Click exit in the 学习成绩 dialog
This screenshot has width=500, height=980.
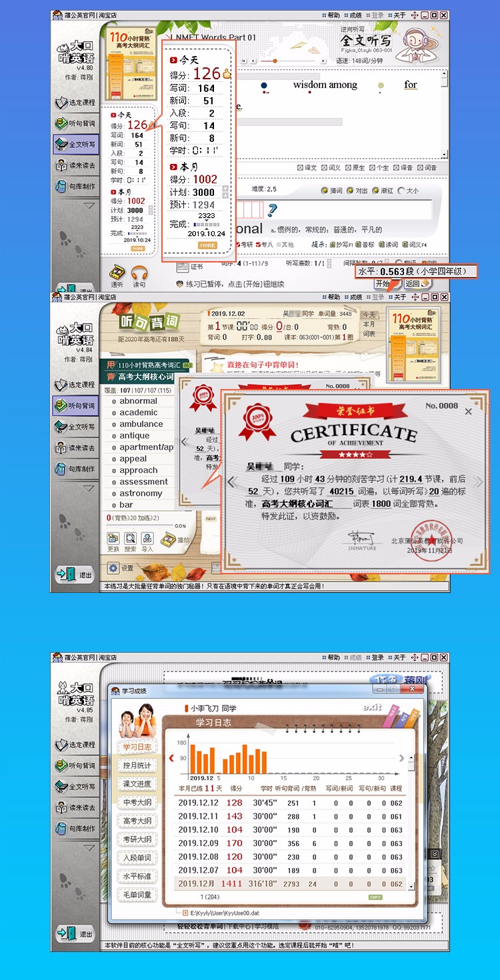(373, 707)
